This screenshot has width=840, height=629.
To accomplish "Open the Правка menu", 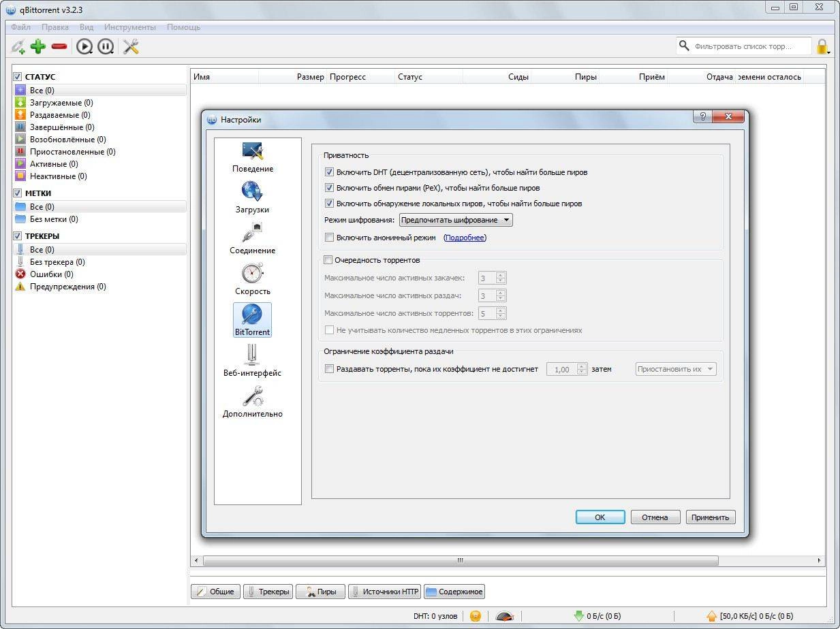I will click(55, 27).
